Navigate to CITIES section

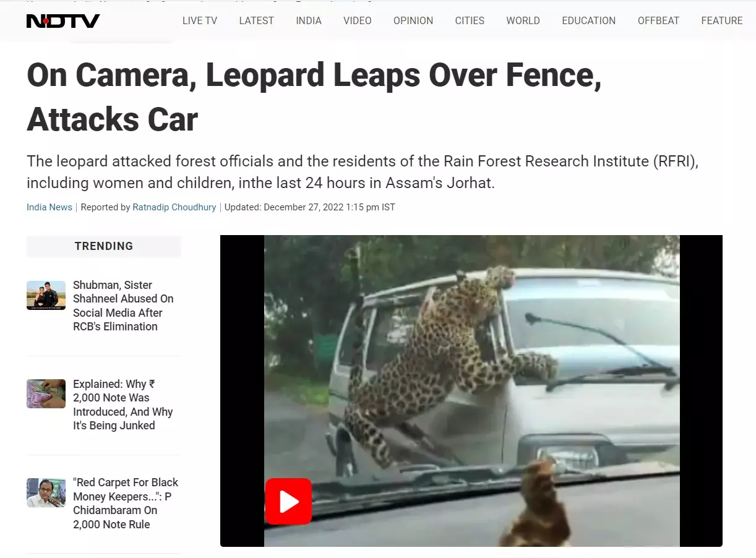point(470,20)
